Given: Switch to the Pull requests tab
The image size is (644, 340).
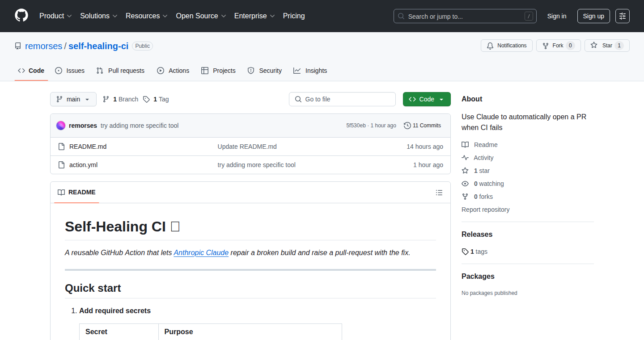Looking at the screenshot, I should 121,71.
